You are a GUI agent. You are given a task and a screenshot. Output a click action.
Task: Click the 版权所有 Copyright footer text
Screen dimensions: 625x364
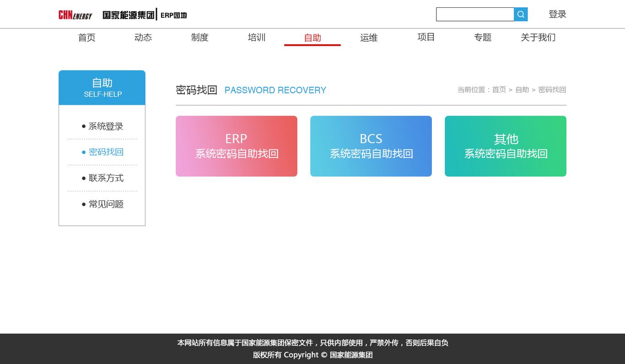tap(313, 355)
